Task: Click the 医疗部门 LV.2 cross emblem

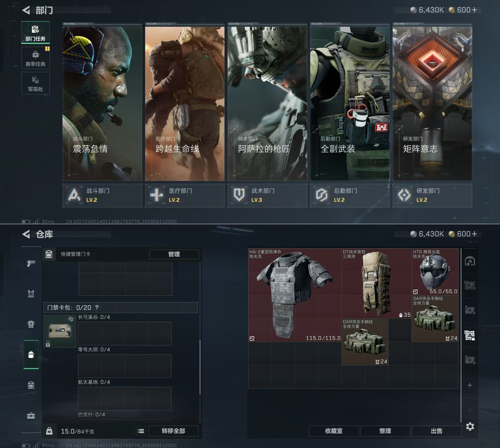Action: 157,195
